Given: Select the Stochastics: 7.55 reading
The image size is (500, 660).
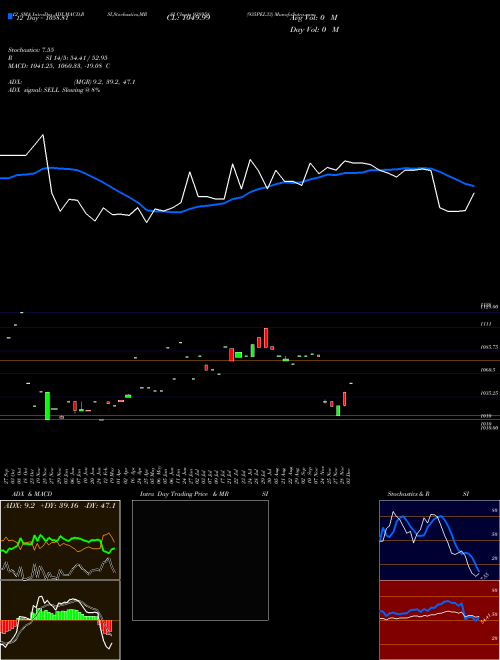Looking at the screenshot, I should coord(31,50).
